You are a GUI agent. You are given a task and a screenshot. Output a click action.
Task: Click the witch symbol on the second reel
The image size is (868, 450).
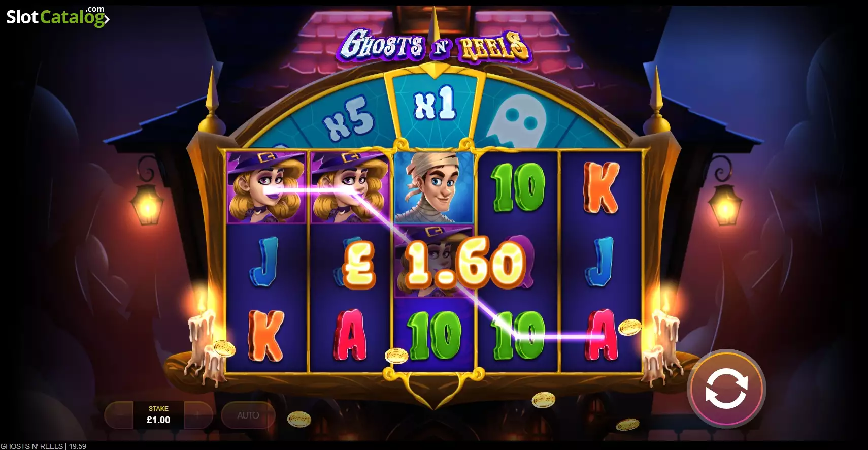[350, 187]
